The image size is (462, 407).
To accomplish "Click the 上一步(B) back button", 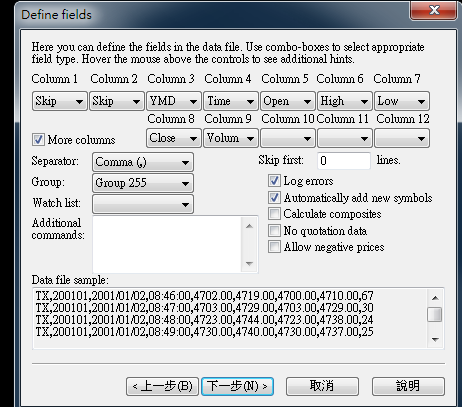I will coord(162,386).
